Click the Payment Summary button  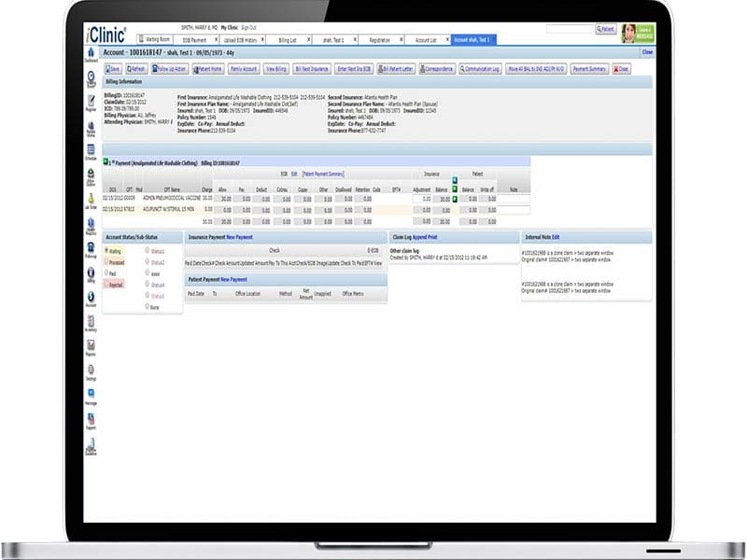[x=589, y=69]
